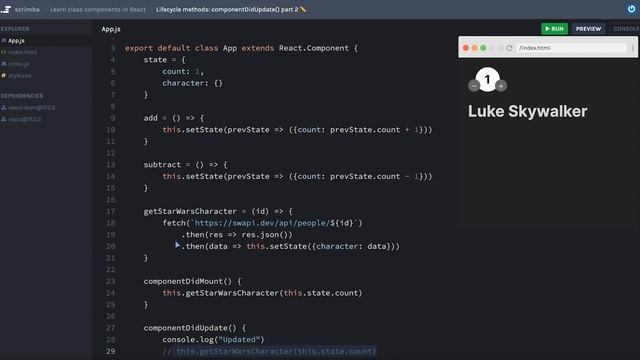Open index.js in the Explorer
640x360 pixels.
pyautogui.click(x=18, y=64)
